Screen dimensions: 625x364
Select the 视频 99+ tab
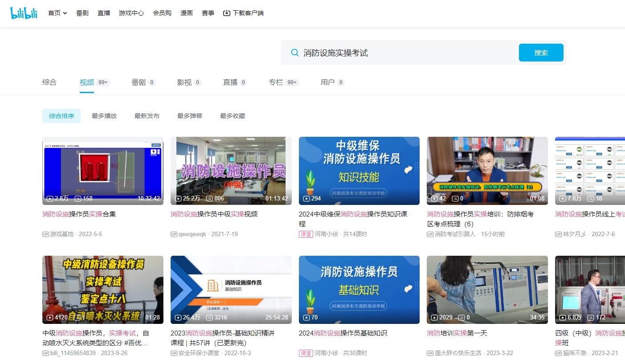click(94, 82)
